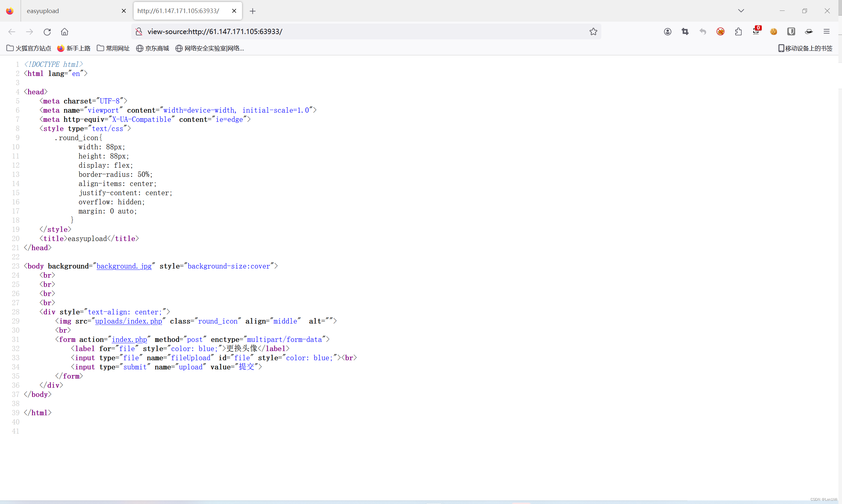Open the hamburger application menu
The image size is (842, 504).
(826, 31)
